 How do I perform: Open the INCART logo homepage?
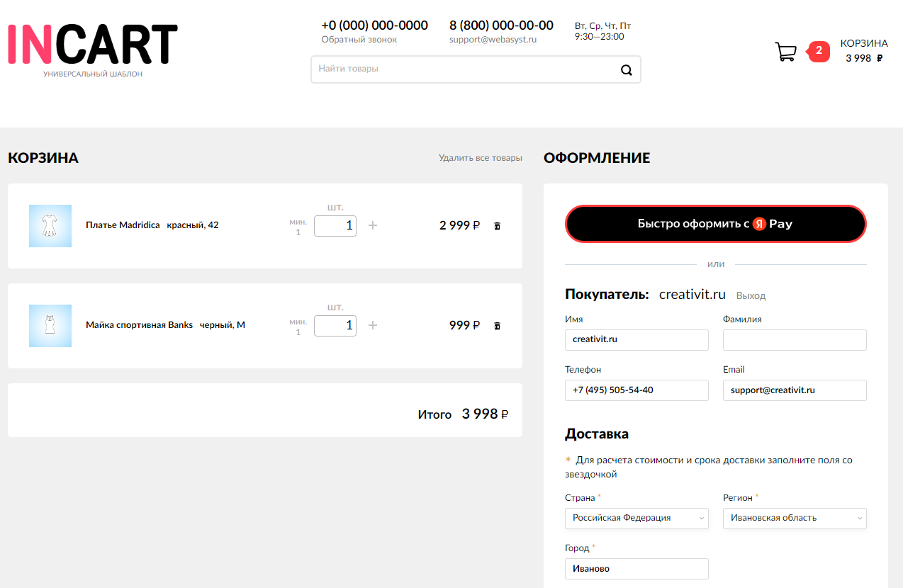click(92, 46)
